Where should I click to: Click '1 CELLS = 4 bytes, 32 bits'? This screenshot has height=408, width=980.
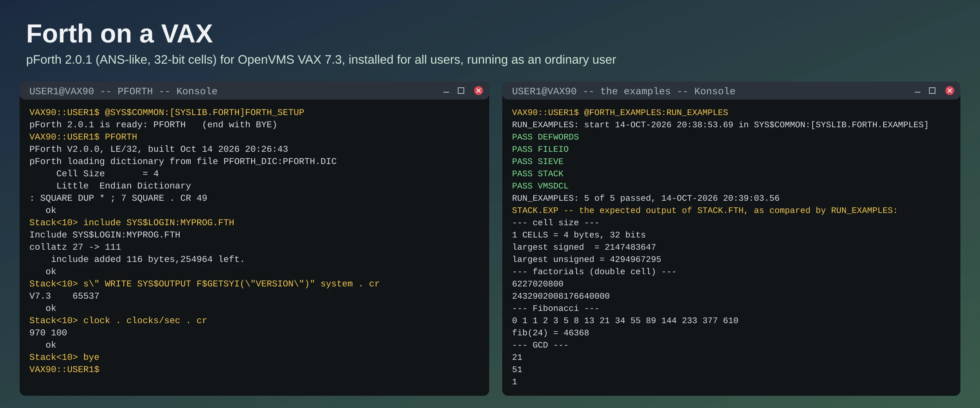579,235
